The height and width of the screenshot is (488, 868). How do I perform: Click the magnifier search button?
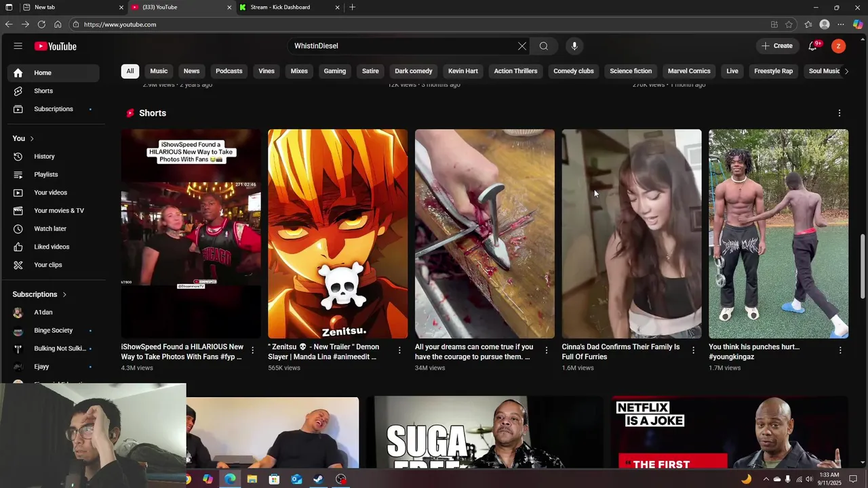click(544, 46)
